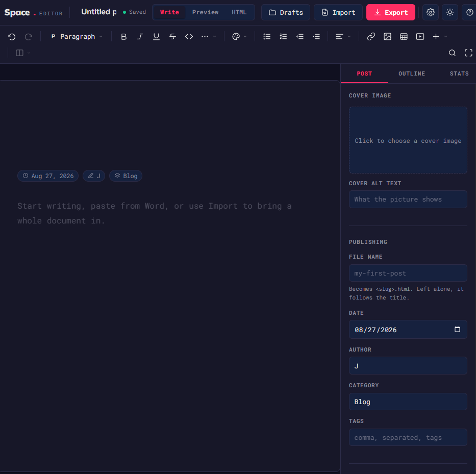The height and width of the screenshot is (474, 476).
Task: Click the Tags input field
Action: (408, 437)
